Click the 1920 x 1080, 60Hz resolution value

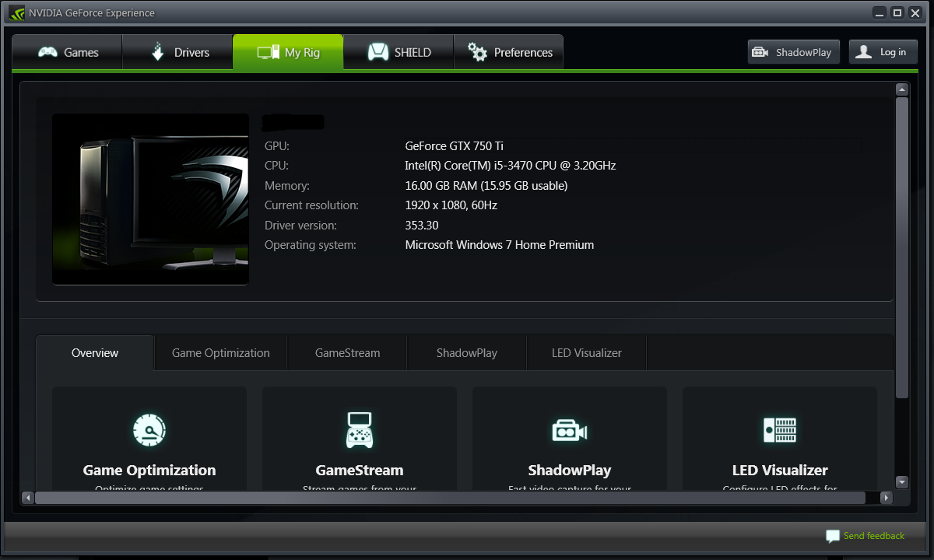point(451,205)
